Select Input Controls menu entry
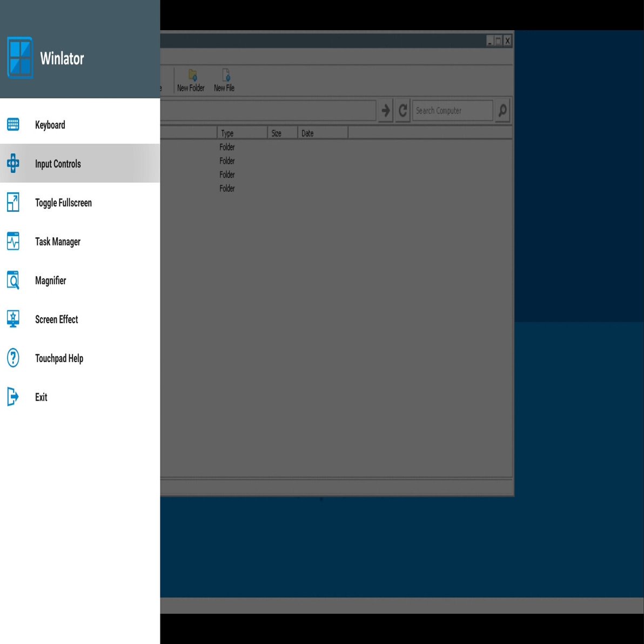The image size is (644, 644). 80,163
